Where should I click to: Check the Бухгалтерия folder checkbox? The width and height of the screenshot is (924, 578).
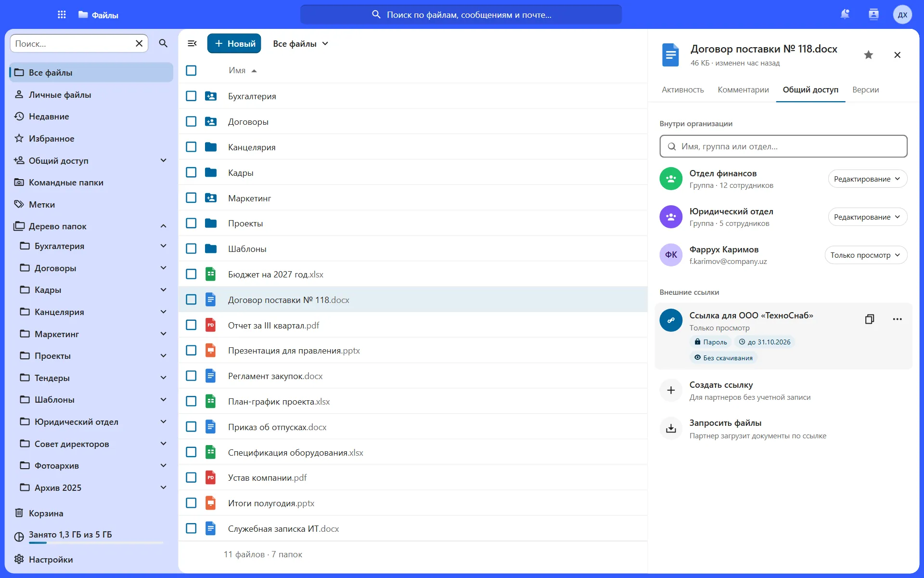click(191, 96)
